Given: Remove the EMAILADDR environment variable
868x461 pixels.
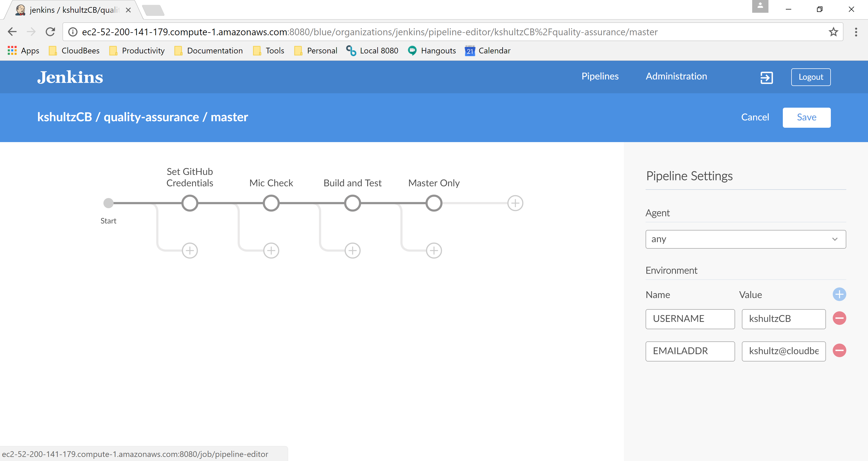Looking at the screenshot, I should [x=839, y=351].
